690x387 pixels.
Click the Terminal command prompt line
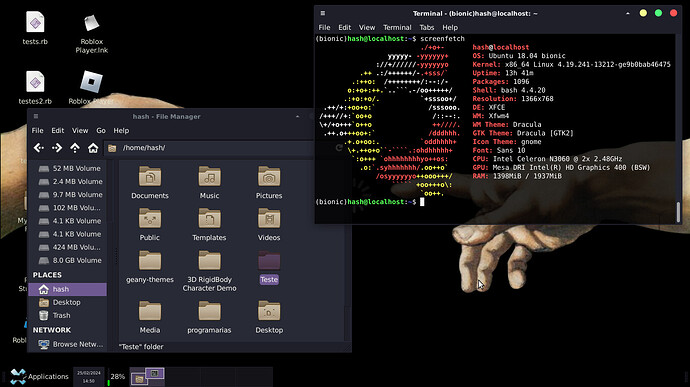click(370, 202)
